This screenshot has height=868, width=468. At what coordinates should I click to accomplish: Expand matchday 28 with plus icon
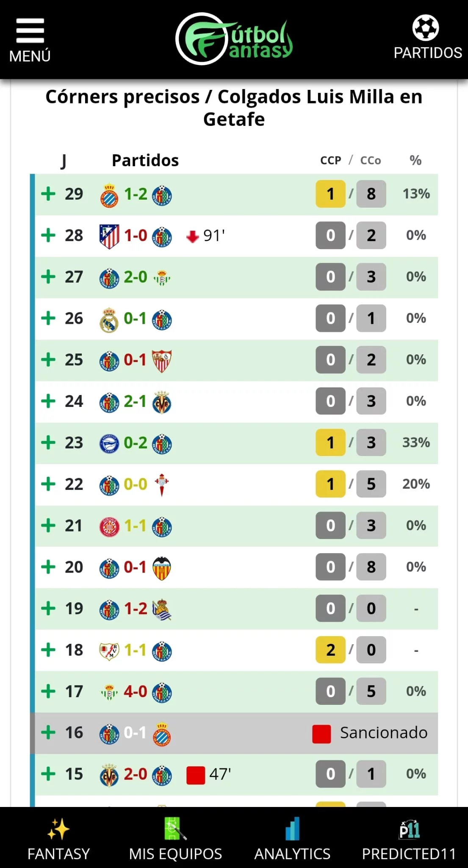click(x=48, y=235)
